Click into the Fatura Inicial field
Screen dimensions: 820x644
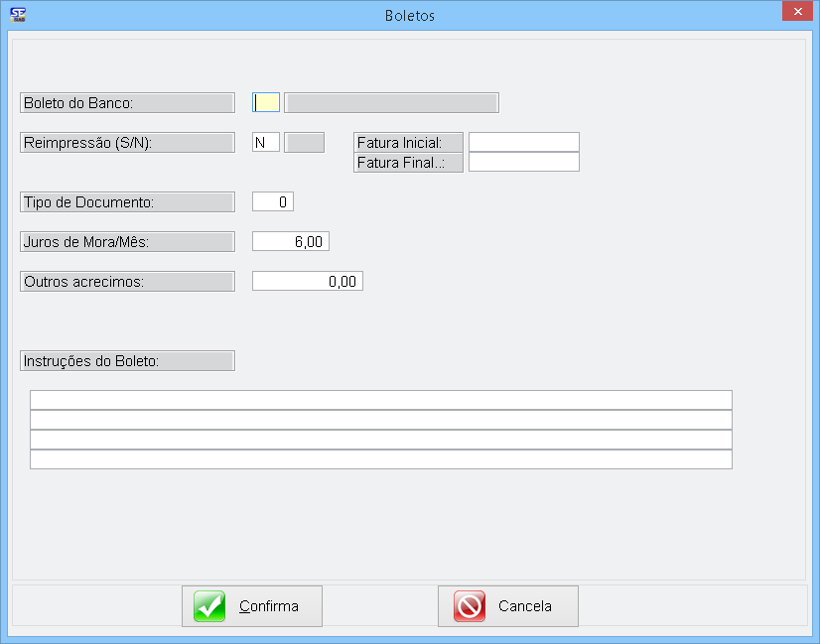[523, 142]
